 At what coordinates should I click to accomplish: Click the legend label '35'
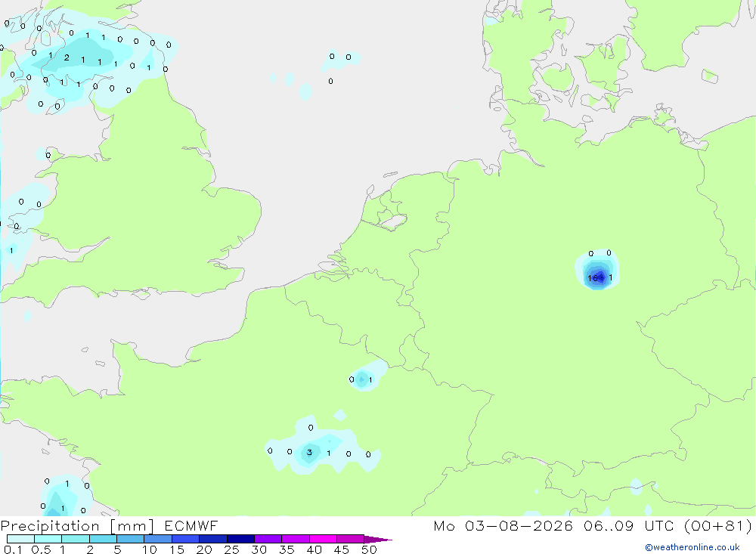pos(287,549)
